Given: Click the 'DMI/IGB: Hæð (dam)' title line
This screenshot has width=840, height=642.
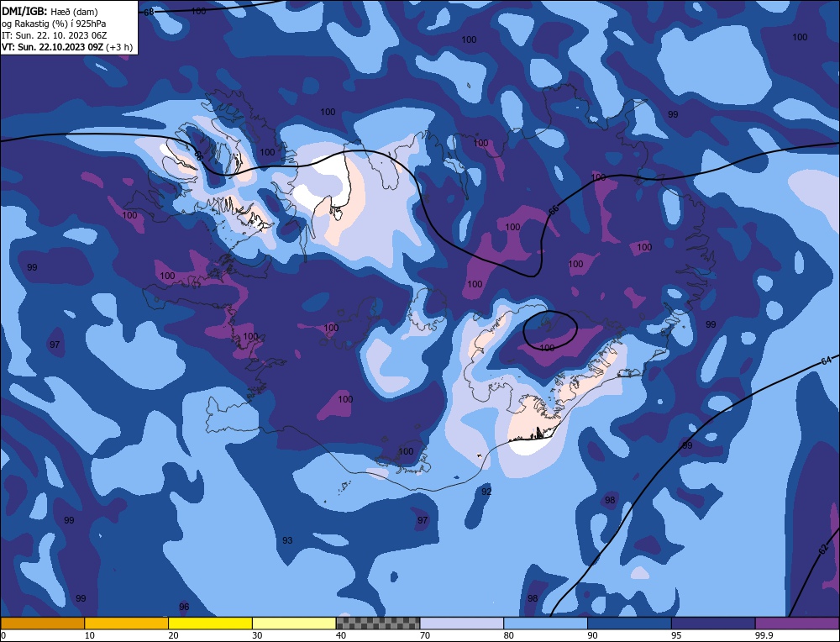Looking at the screenshot, I should coord(50,11).
